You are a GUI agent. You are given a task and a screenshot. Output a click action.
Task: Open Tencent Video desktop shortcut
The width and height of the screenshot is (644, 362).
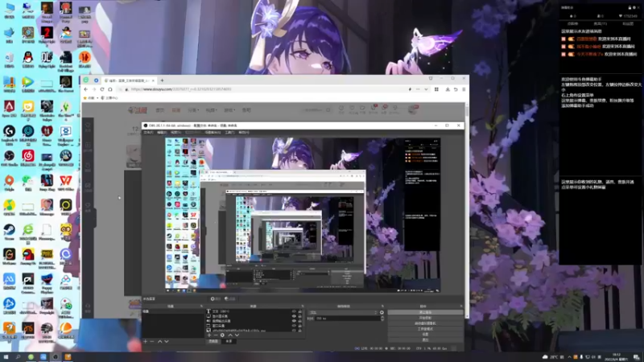tap(28, 82)
